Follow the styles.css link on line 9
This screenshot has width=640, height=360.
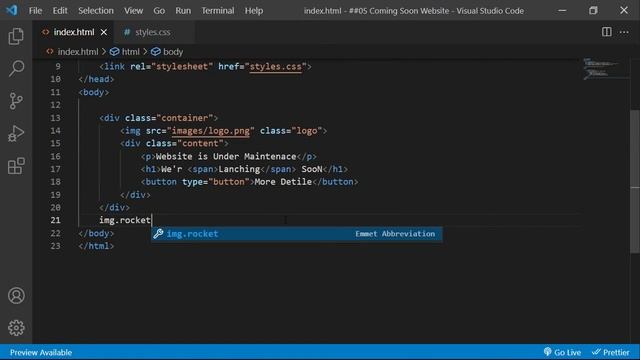[276, 67]
